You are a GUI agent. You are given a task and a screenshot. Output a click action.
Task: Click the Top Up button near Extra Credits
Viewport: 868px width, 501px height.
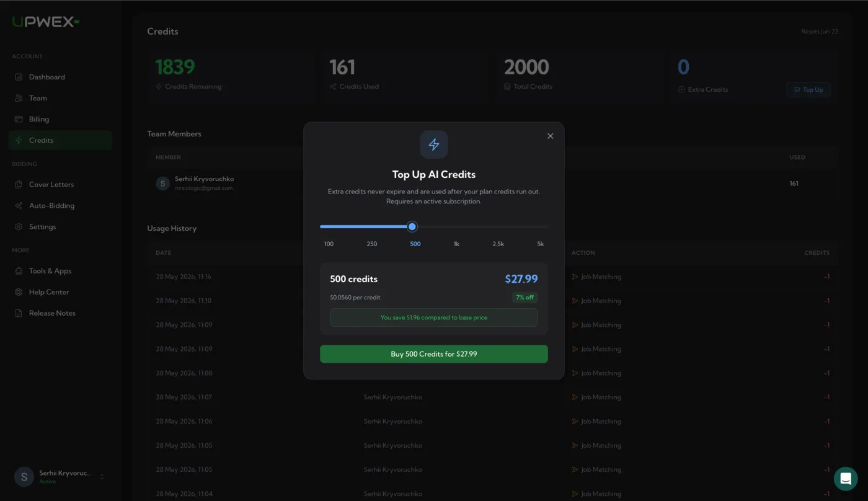pyautogui.click(x=808, y=89)
